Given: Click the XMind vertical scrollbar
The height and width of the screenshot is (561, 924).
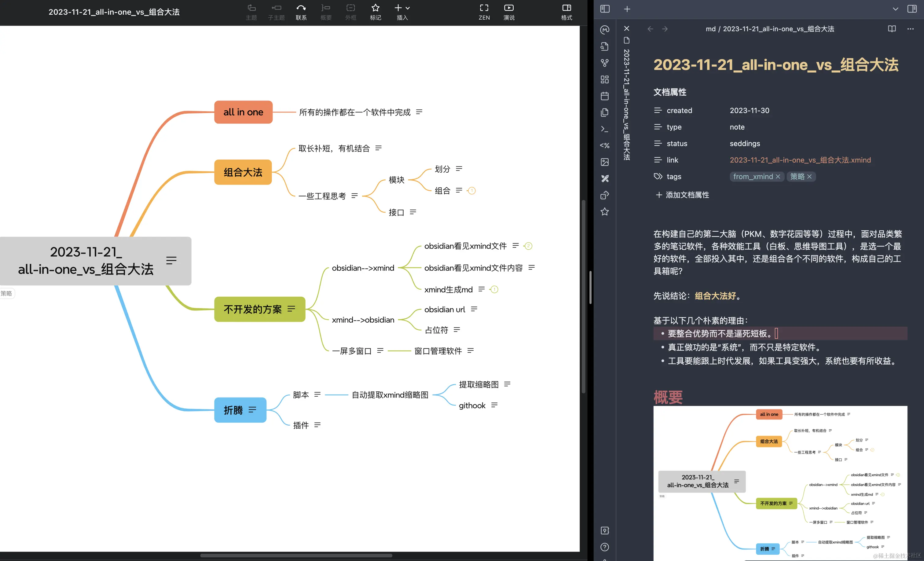Looking at the screenshot, I should (583, 296).
